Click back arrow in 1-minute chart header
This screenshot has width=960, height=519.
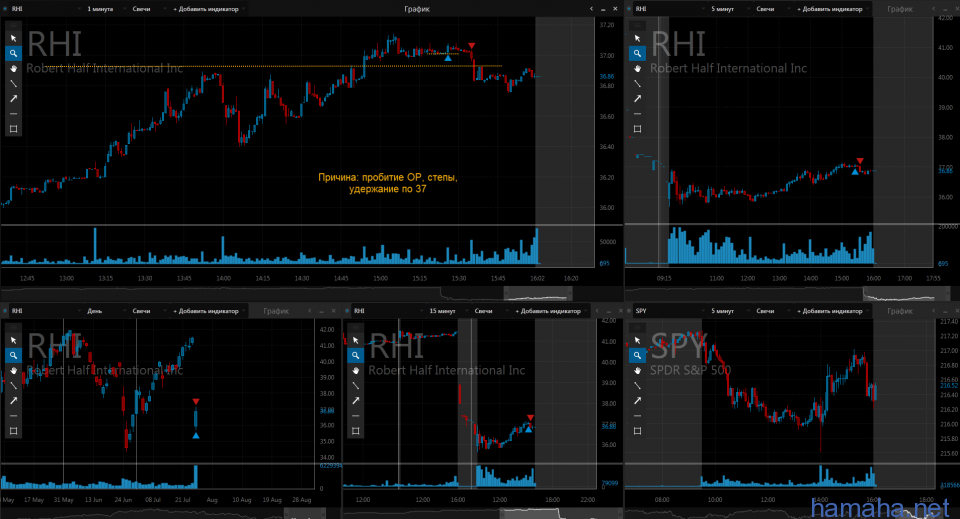[591, 9]
